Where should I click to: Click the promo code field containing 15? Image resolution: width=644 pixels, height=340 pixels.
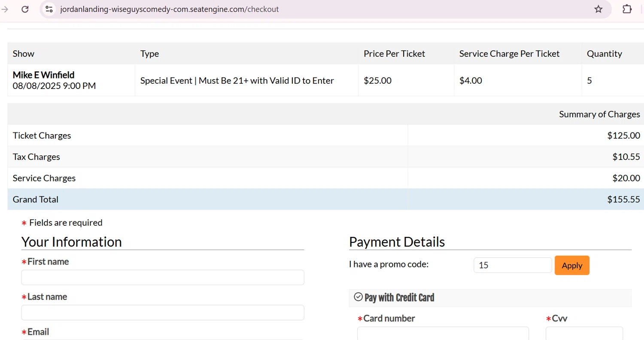(513, 265)
